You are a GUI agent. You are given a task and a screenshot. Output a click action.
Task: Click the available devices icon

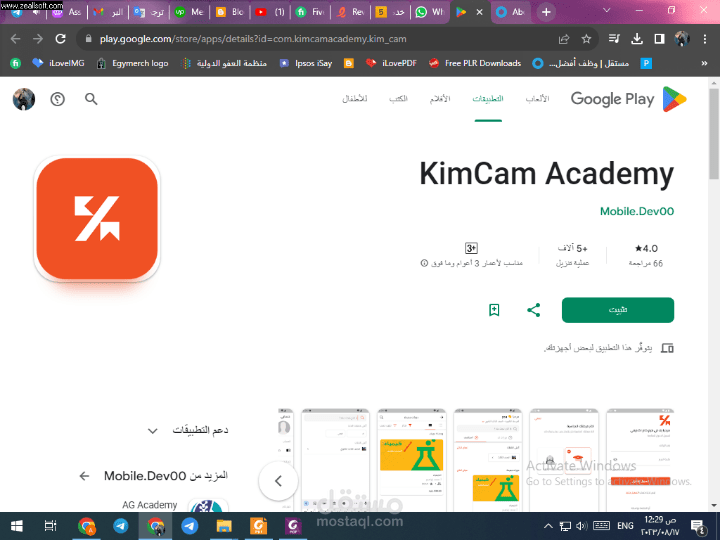point(667,348)
